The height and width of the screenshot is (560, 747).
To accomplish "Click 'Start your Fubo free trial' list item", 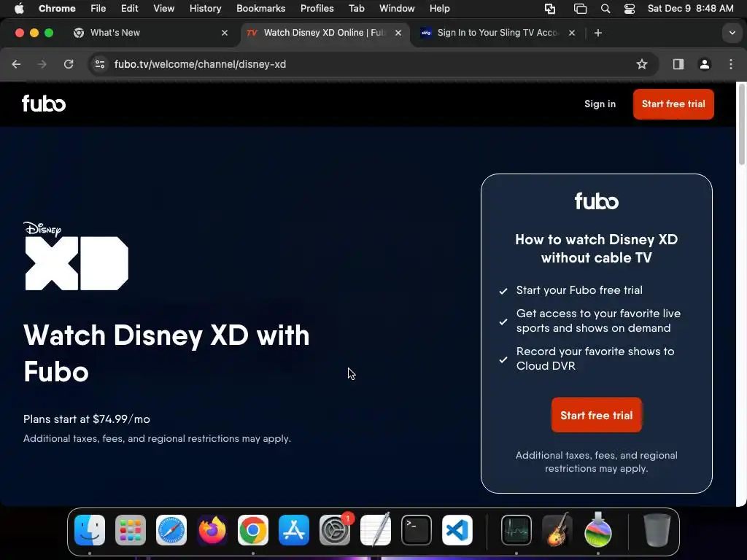I will (x=579, y=290).
